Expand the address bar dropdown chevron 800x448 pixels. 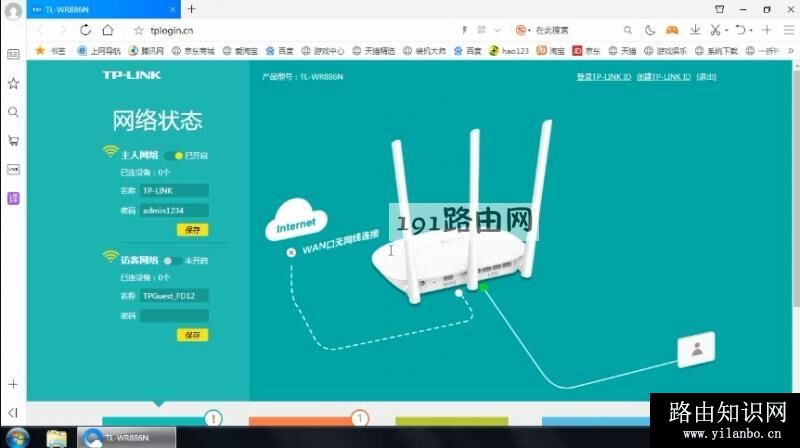pyautogui.click(x=497, y=30)
